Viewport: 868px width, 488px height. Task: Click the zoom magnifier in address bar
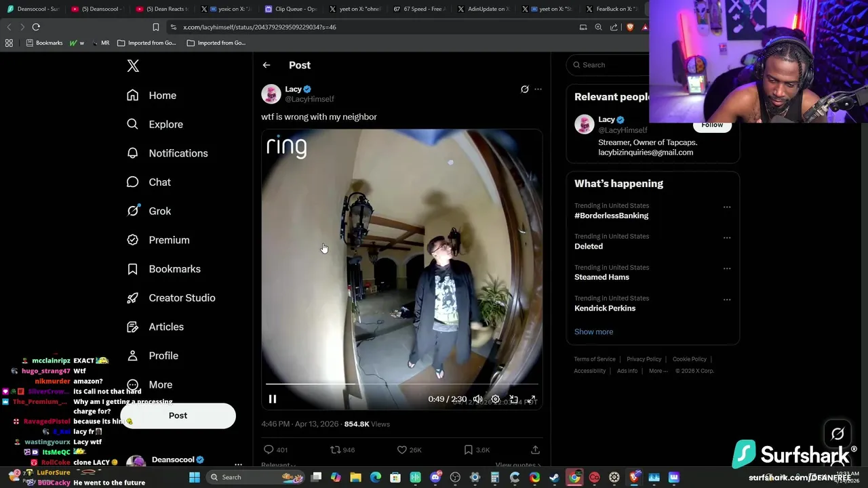click(x=598, y=27)
